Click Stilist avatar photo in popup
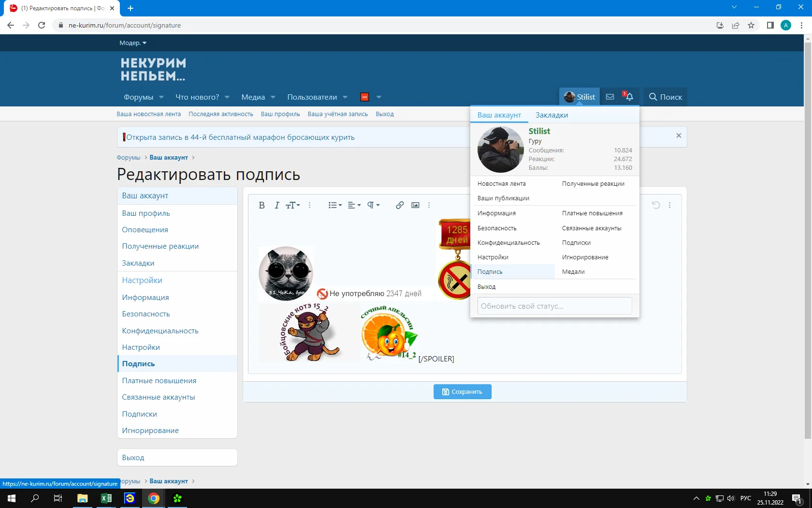 [x=500, y=149]
